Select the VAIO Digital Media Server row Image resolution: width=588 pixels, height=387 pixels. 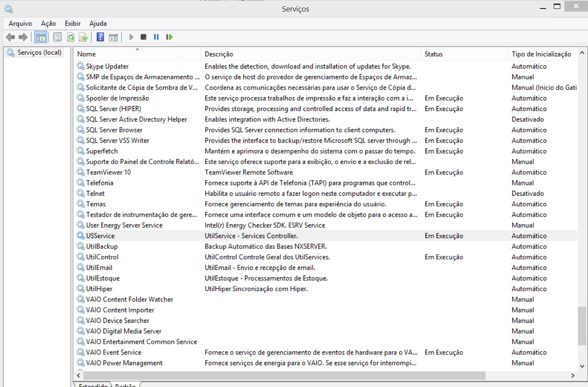tap(326, 331)
